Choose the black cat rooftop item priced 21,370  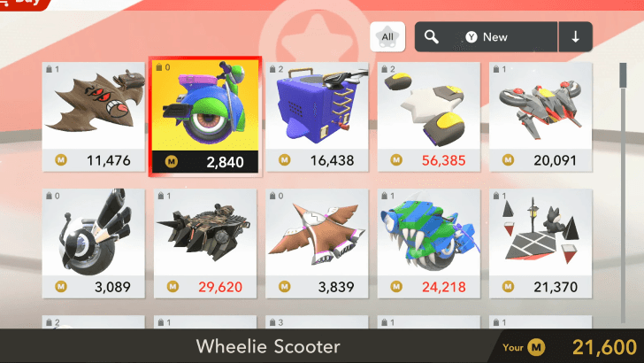(540, 243)
